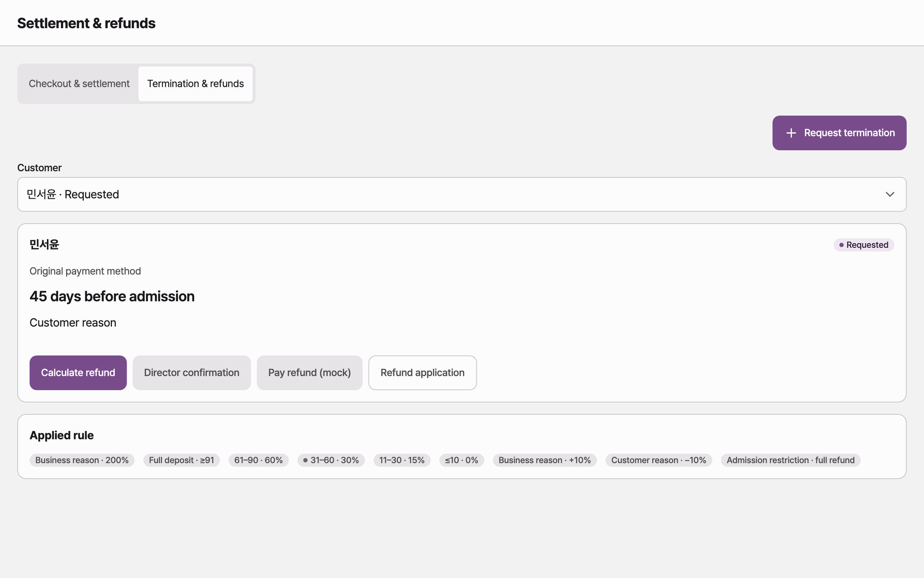Click the ≤10 · 0% rule chip

(x=461, y=460)
